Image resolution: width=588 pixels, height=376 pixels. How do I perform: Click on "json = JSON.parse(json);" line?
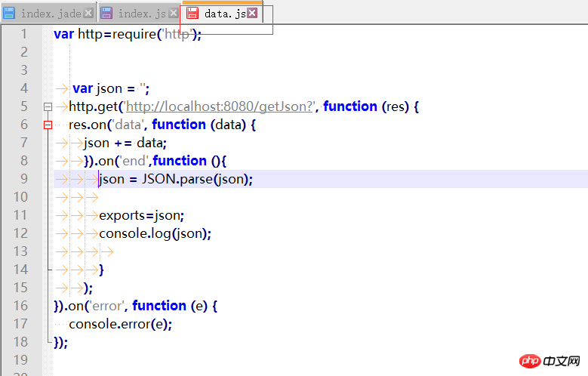(x=176, y=179)
